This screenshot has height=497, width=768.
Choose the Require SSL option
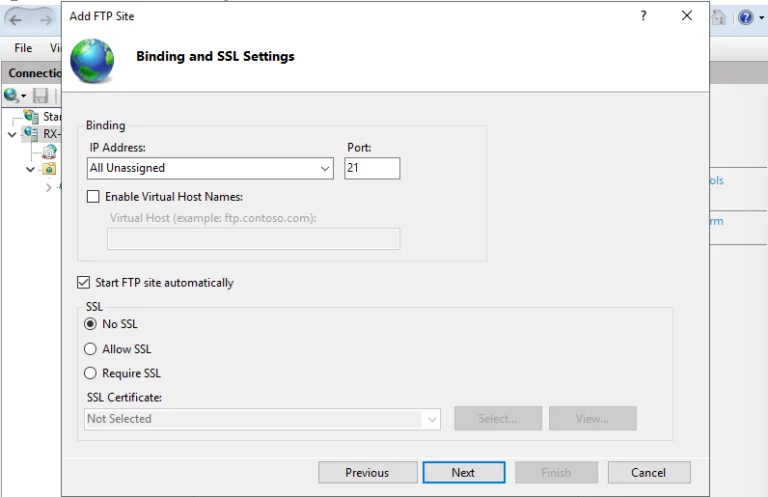[90, 373]
